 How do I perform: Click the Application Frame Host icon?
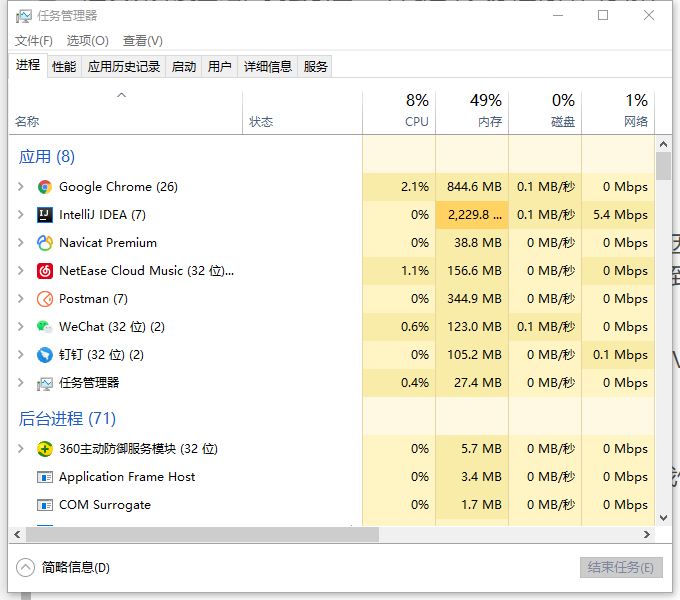[45, 477]
